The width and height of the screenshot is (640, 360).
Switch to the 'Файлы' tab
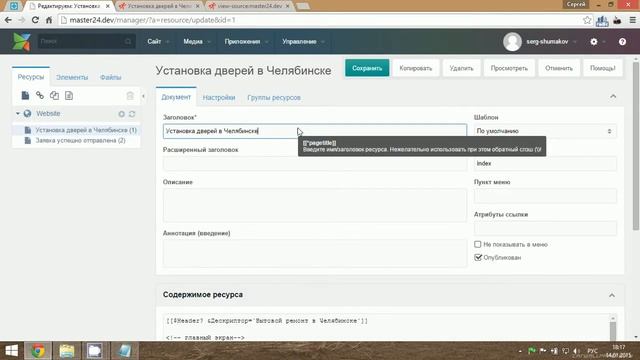click(x=111, y=77)
